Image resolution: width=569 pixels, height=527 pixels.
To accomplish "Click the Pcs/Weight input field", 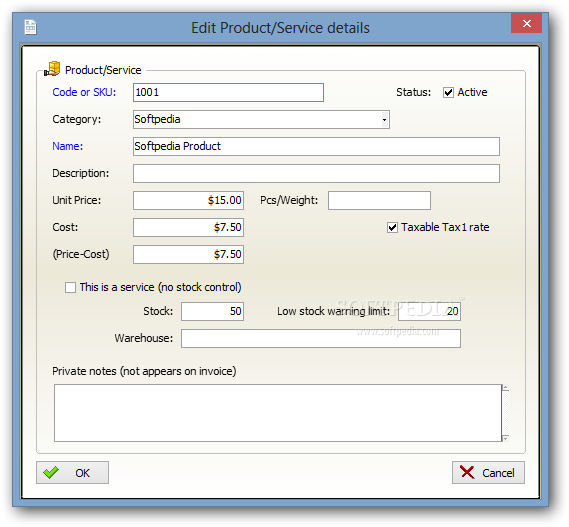I will (x=379, y=200).
